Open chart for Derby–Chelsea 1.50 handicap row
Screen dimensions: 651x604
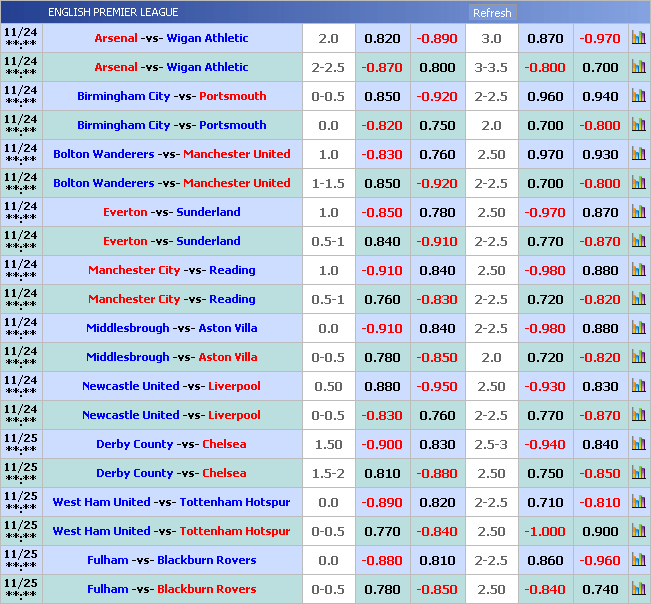[638, 444]
